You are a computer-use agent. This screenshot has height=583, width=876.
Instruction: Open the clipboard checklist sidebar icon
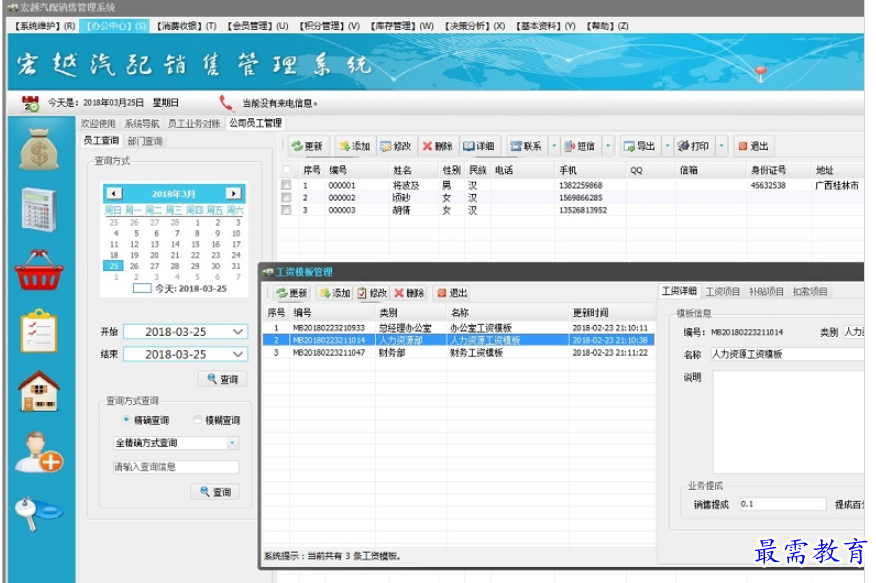coord(39,331)
